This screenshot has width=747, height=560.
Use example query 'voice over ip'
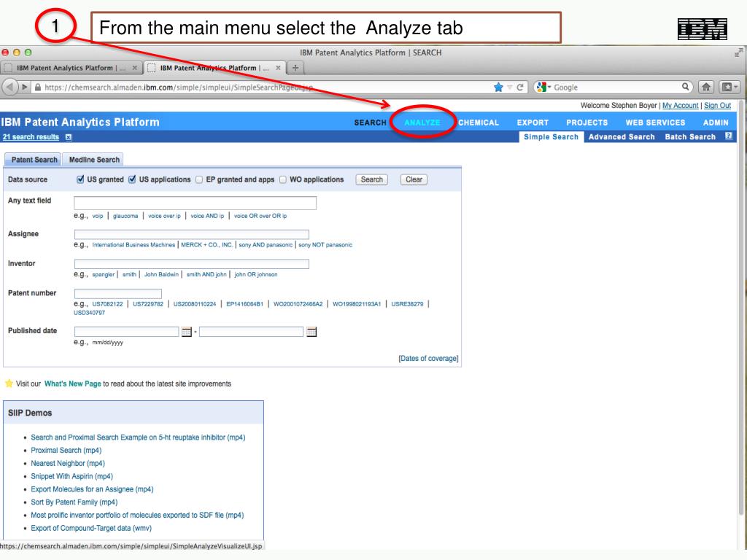pos(164,216)
